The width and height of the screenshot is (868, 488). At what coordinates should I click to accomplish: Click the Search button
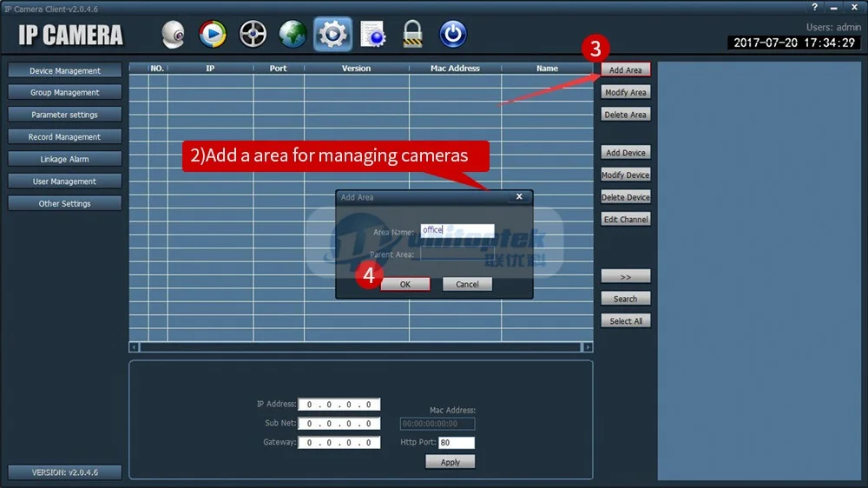pos(626,299)
